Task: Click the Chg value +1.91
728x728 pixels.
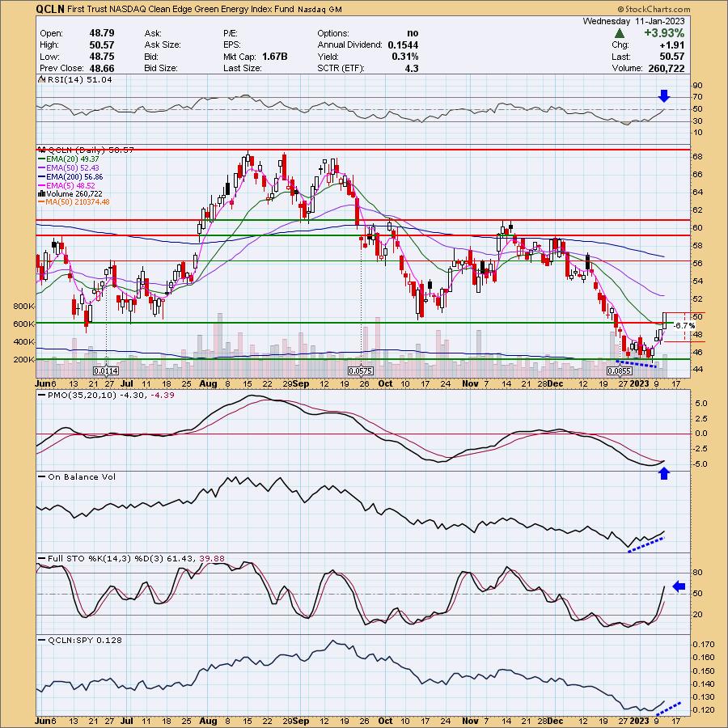Action: click(x=672, y=45)
